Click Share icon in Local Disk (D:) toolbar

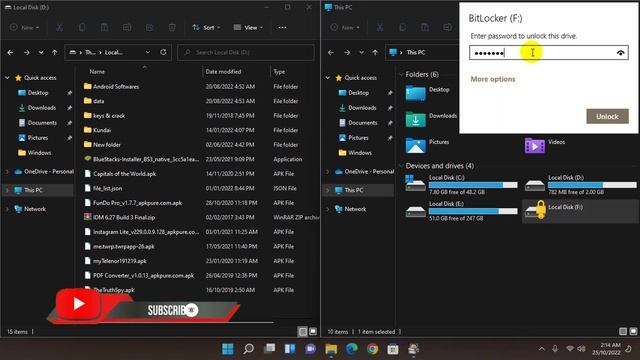(x=149, y=27)
